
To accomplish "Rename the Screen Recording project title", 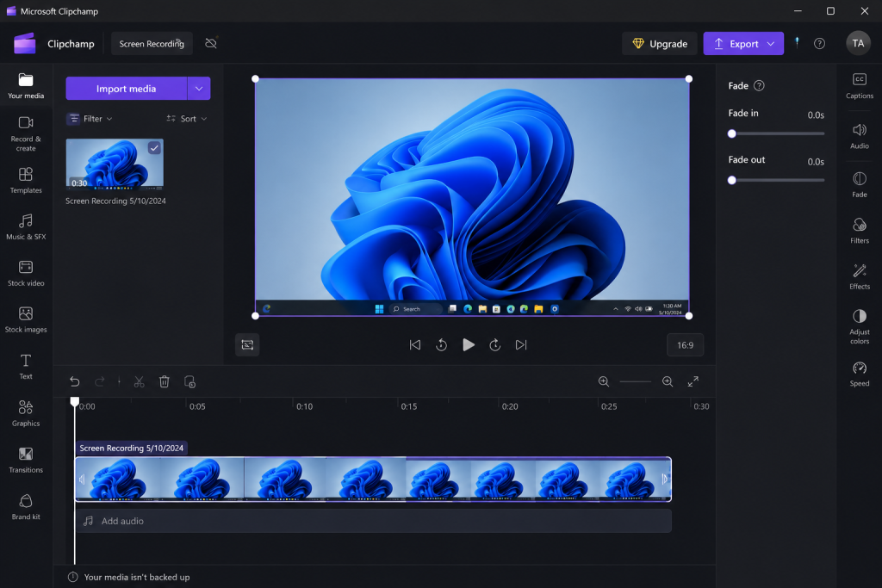I will coord(152,43).
